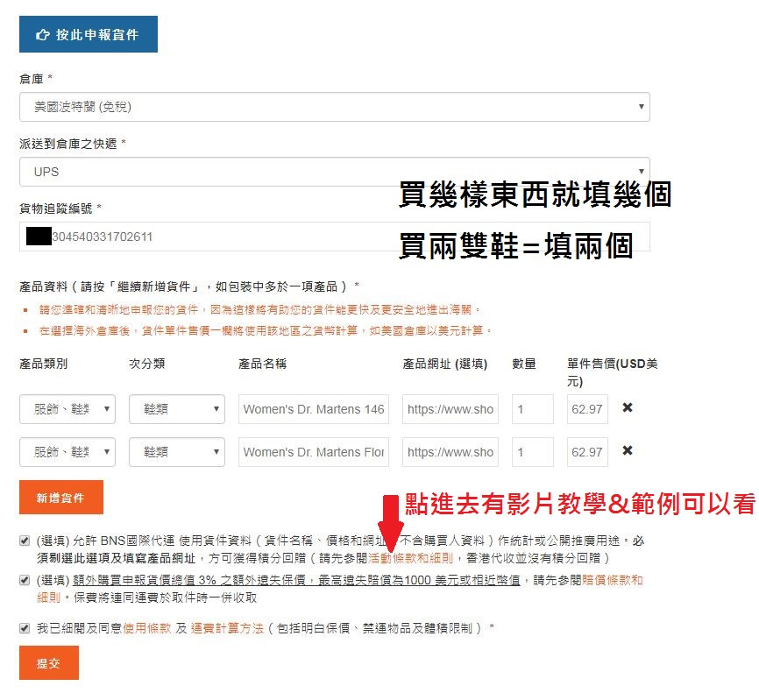Click first row 數量 quantity field

coord(533,409)
